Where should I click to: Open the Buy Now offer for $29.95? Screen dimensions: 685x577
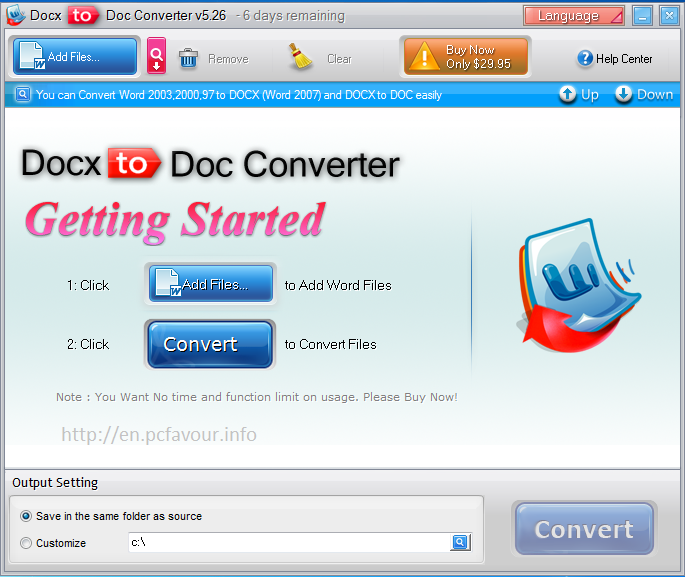click(465, 57)
